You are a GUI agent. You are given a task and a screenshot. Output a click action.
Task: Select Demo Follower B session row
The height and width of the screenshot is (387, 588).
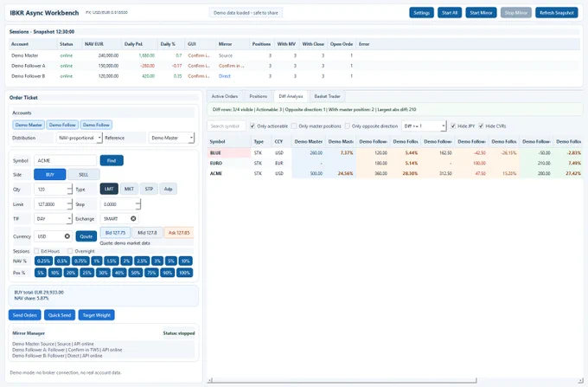(x=294, y=76)
